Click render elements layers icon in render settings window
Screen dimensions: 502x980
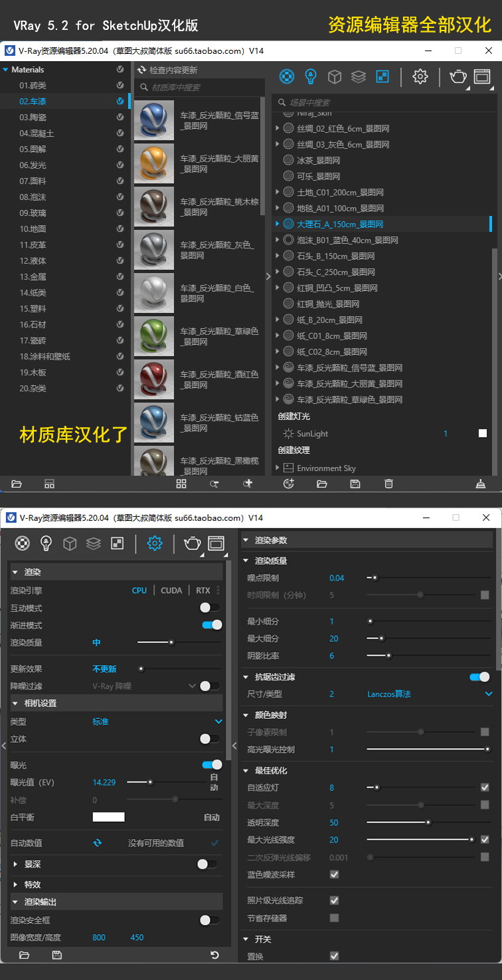94,543
